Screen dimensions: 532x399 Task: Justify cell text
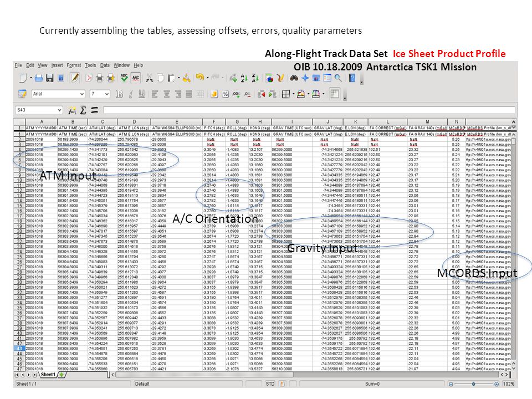189,94
